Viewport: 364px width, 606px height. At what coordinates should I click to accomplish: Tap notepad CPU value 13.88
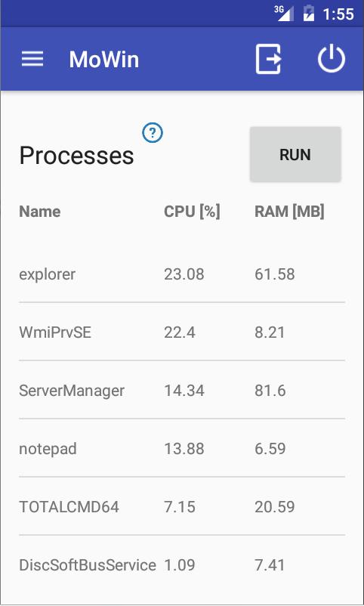pos(184,448)
